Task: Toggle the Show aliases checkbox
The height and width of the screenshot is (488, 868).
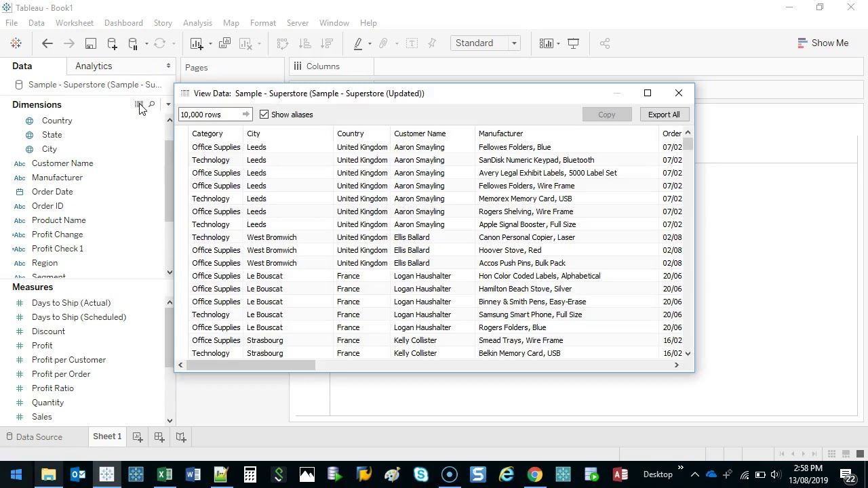Action: tap(264, 115)
